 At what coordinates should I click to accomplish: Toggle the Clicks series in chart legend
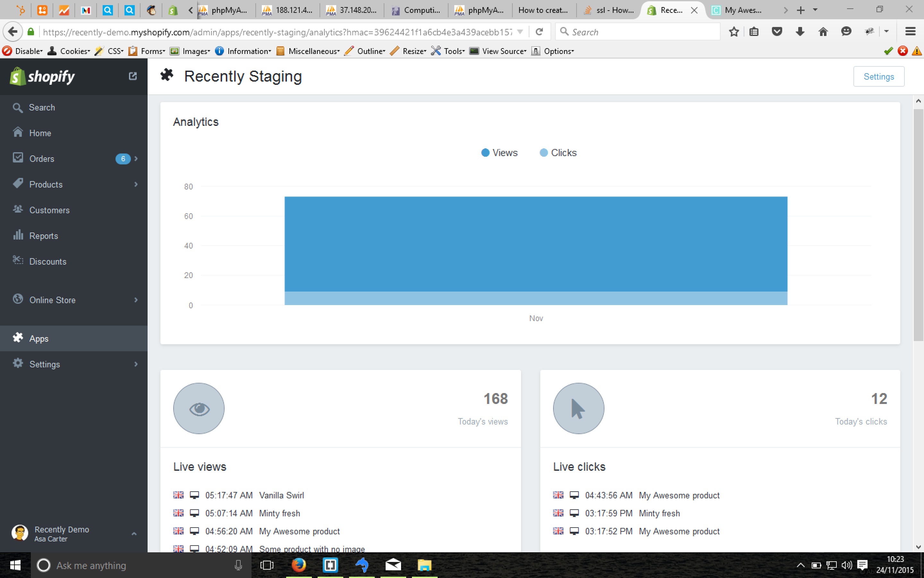tap(558, 153)
